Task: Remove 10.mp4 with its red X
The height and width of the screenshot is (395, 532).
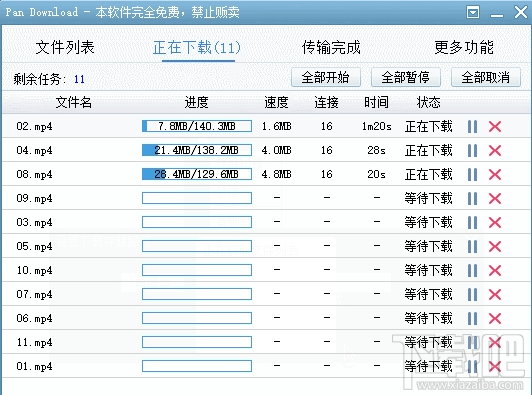Action: [x=495, y=270]
